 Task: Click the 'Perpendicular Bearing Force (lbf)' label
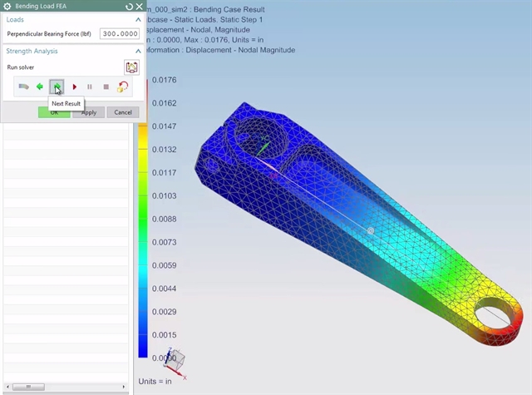[49, 34]
